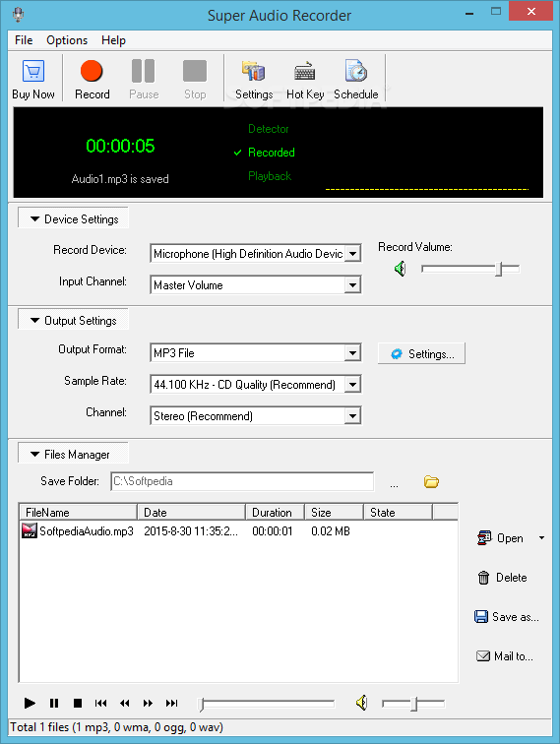Skip to previous track in player

(100, 704)
